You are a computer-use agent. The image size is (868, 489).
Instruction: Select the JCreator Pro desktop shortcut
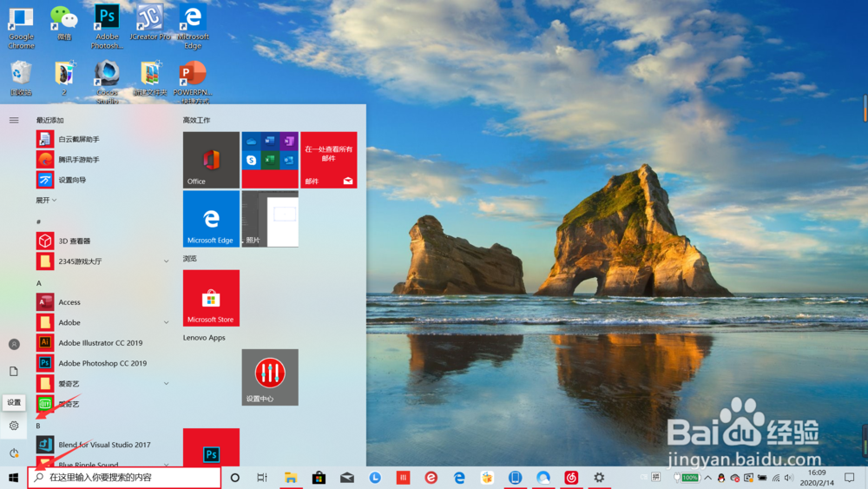coord(150,23)
